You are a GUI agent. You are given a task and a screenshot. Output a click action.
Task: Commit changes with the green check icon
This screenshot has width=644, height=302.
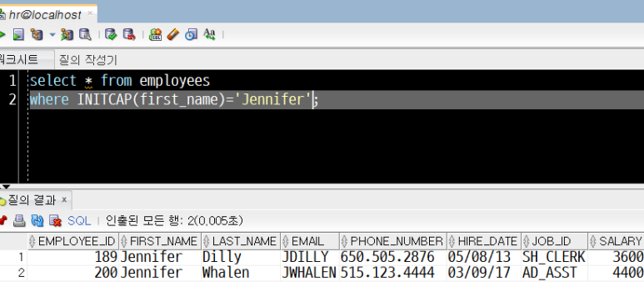point(111,34)
